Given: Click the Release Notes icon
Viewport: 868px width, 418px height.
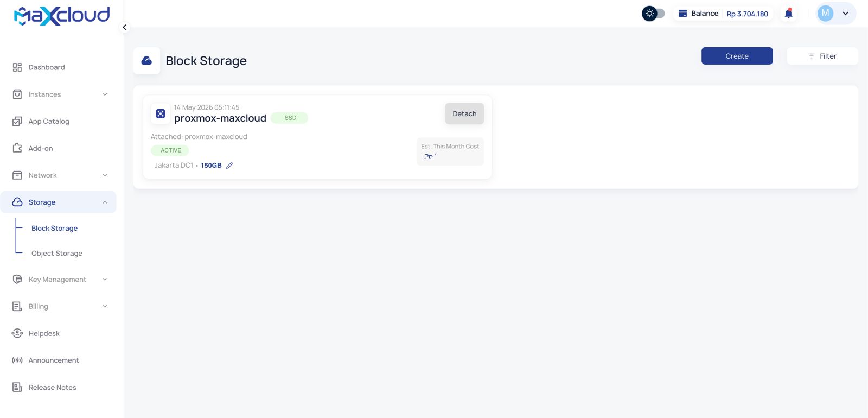Looking at the screenshot, I should (17, 388).
